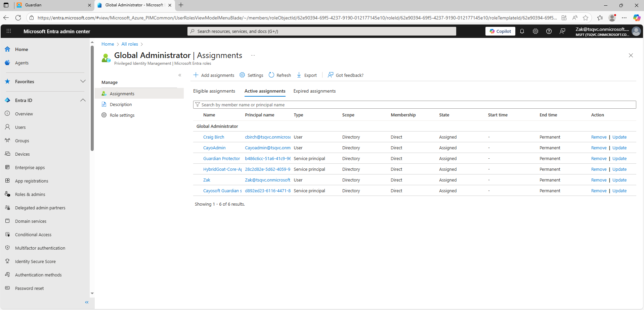
Task: Open the notifications bell icon
Action: tap(522, 31)
